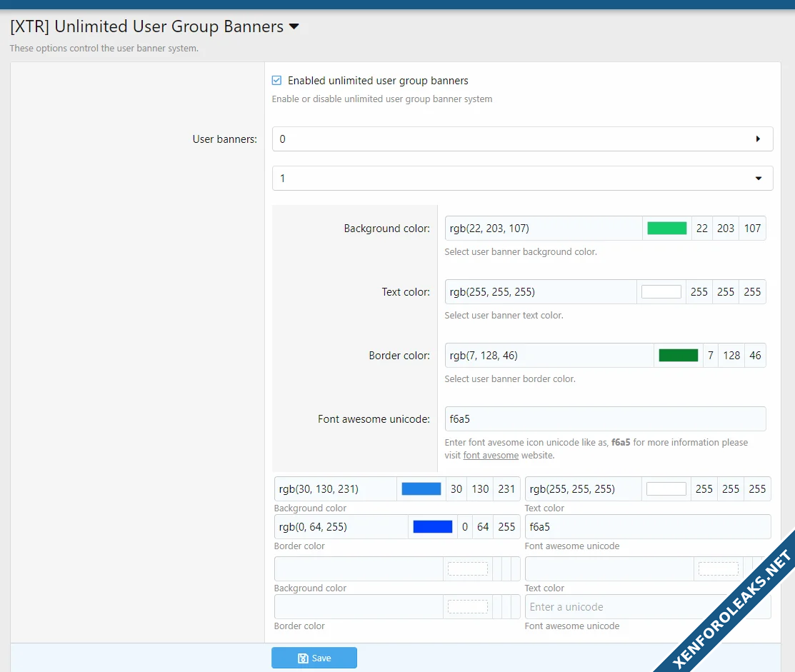Click the blue rgb(30, 130, 231) swatch
The image size is (795, 672).
point(421,489)
